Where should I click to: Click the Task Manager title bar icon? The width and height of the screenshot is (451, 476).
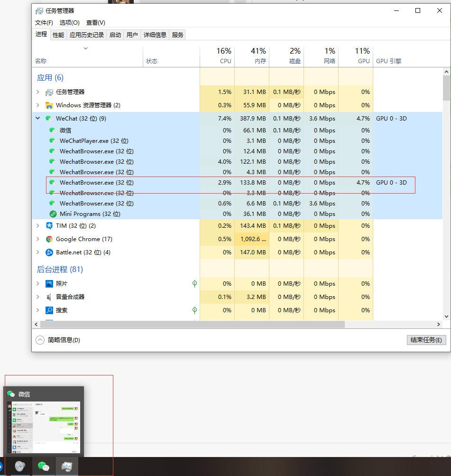(x=39, y=11)
